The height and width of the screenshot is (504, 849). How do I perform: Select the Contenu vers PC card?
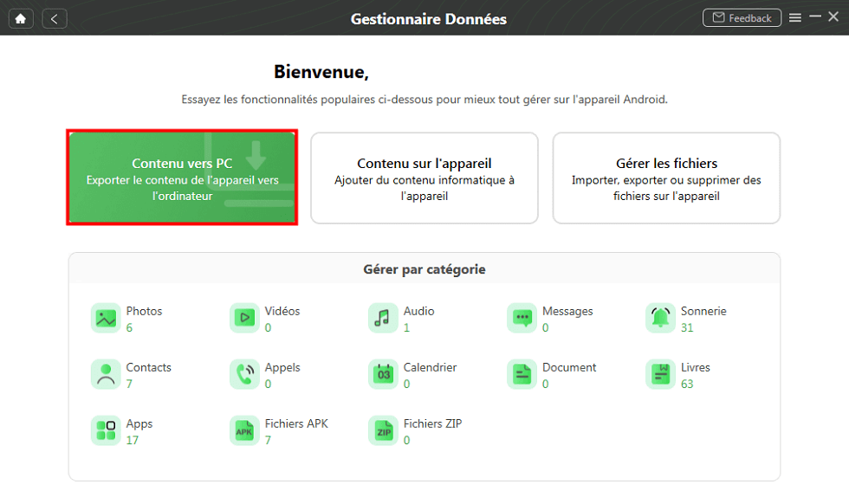pos(182,178)
